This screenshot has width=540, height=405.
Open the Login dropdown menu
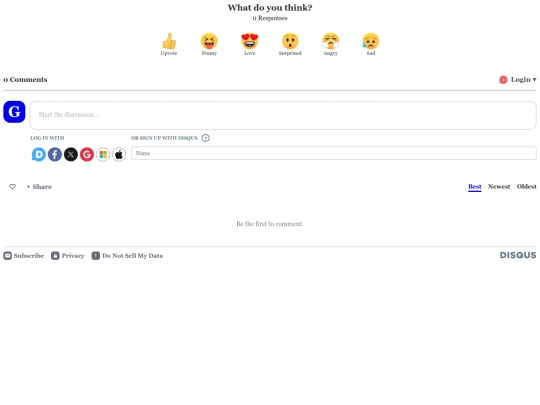pos(518,80)
